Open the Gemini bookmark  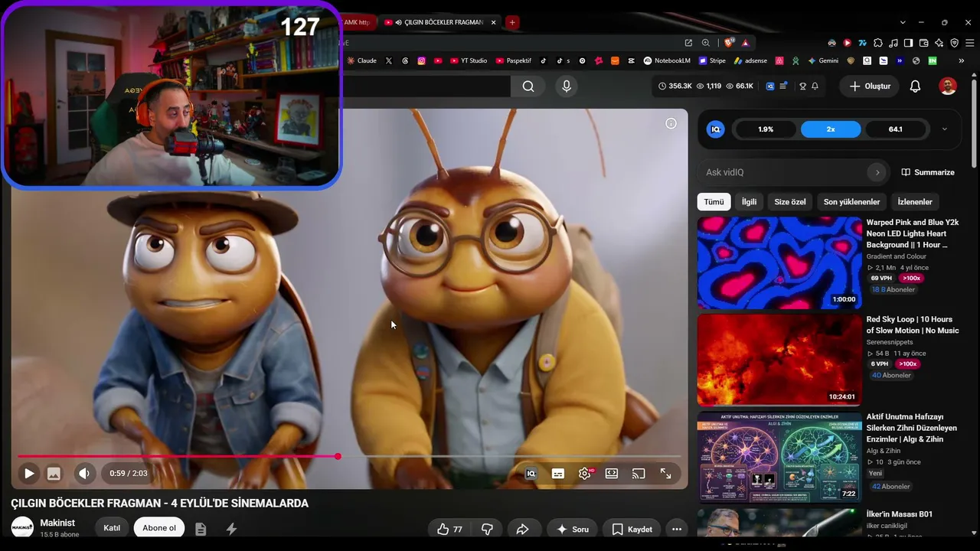pos(823,60)
